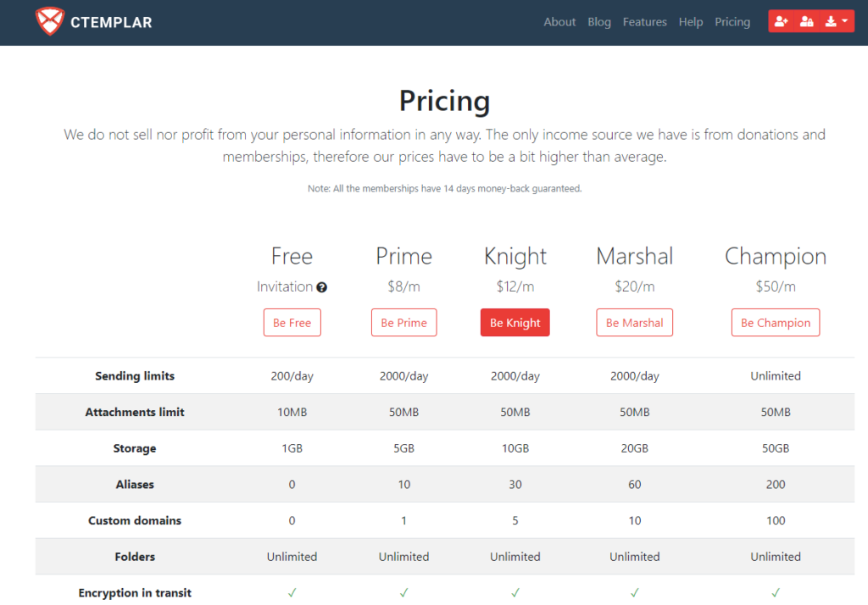Click the 5GB storage value

(403, 448)
